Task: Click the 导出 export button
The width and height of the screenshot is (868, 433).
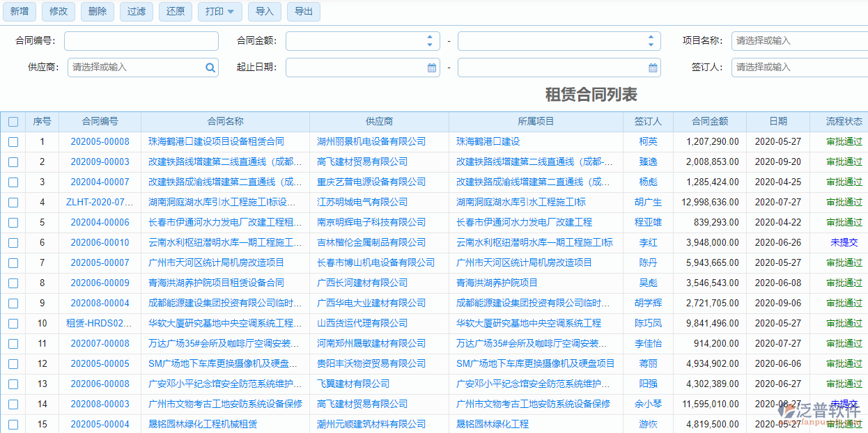Action: tap(302, 12)
